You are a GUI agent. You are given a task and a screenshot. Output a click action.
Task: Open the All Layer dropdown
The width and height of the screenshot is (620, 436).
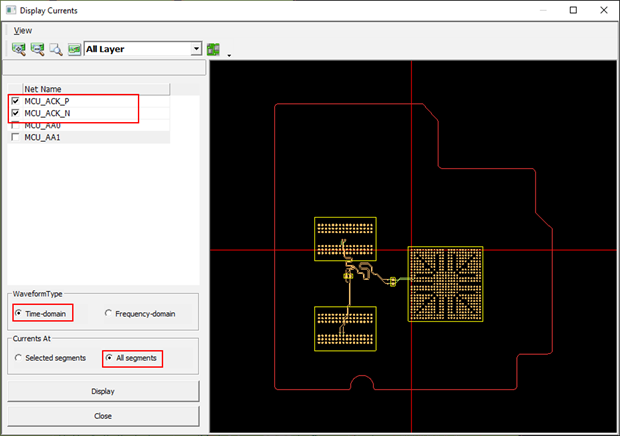coord(196,48)
